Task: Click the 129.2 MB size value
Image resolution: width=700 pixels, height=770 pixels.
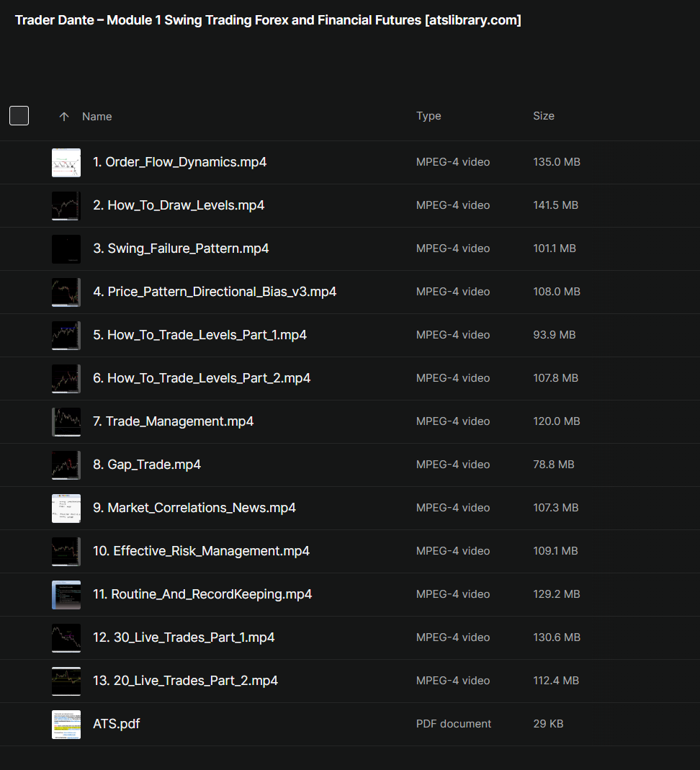Action: pos(557,594)
